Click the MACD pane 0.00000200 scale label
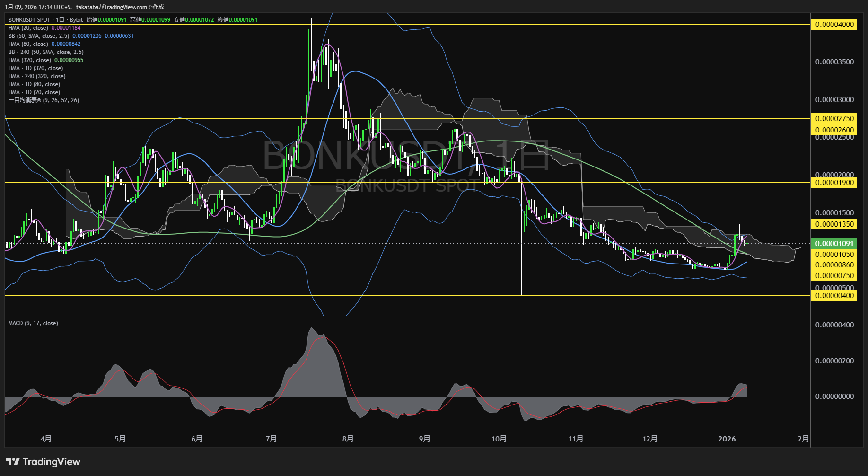 [834, 361]
